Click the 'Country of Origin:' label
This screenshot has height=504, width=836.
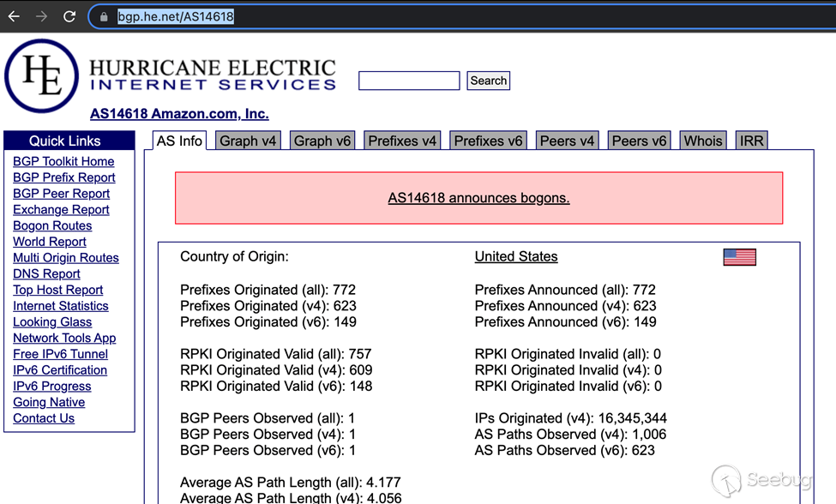[x=235, y=256]
